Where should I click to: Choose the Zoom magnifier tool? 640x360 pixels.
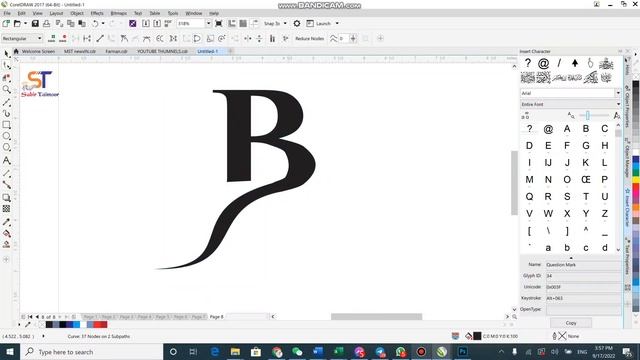pos(7,89)
